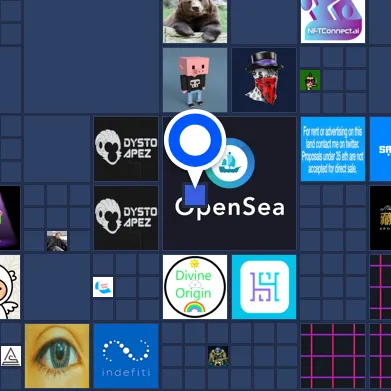The height and width of the screenshot is (391, 391).
Task: Click the small golden warrior figure tile
Action: [x=218, y=356]
